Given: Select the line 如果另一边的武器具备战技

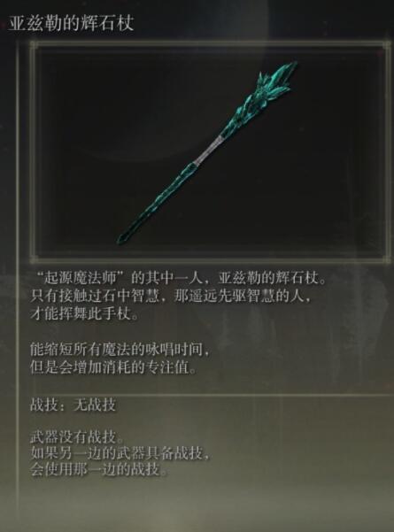Looking at the screenshot, I should pyautogui.click(x=120, y=453).
